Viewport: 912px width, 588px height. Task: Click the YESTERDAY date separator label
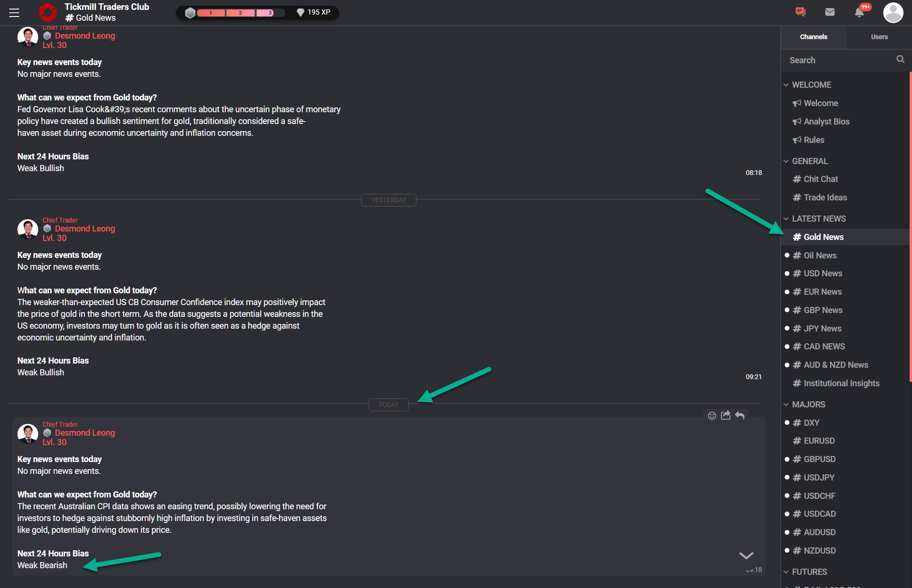coord(389,200)
